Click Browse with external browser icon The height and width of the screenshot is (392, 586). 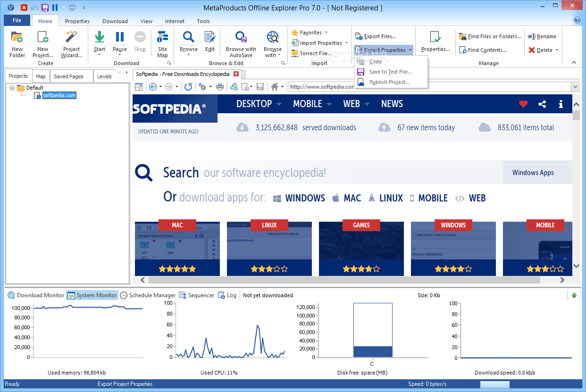pyautogui.click(x=273, y=37)
